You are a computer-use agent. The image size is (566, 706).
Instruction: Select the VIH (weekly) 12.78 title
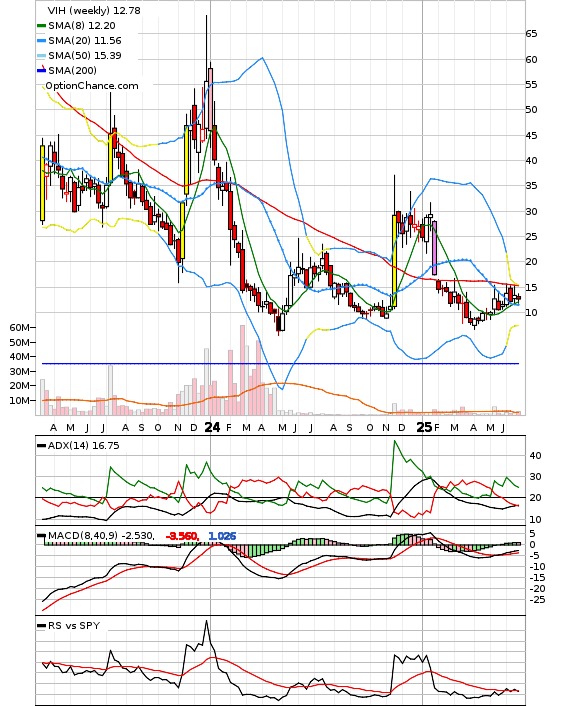pyautogui.click(x=94, y=10)
